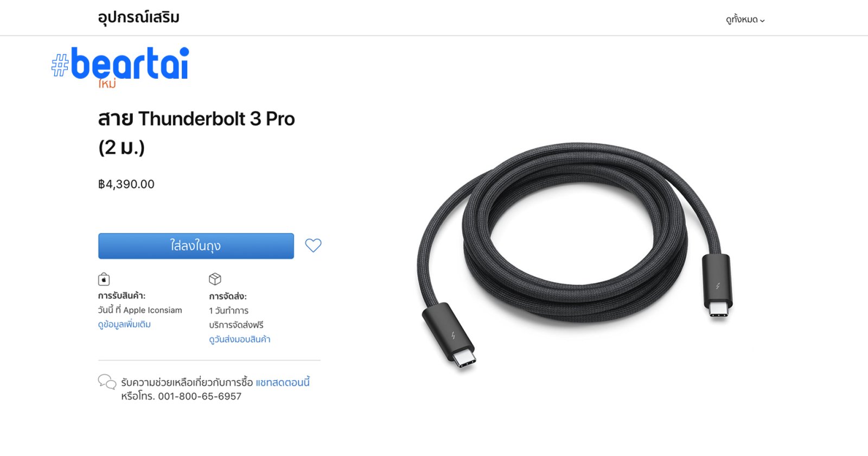Save the product using the heart icon
Screen dimensions: 868x456
click(x=313, y=245)
